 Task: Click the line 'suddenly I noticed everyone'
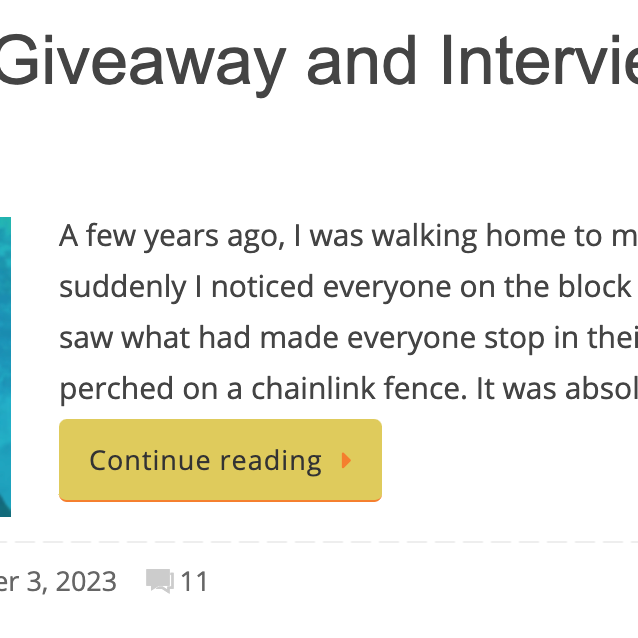pyautogui.click(x=348, y=286)
